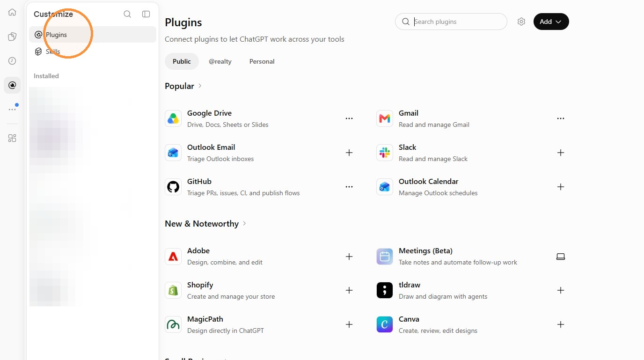This screenshot has height=360, width=644.
Task: Click the Meetings (Beta) calendar logo
Action: click(x=385, y=257)
